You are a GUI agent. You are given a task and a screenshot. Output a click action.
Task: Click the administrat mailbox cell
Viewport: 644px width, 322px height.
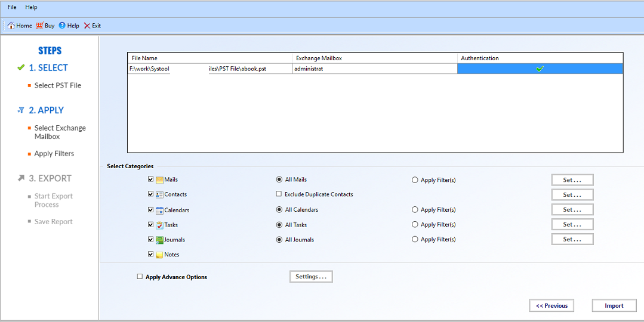click(375, 69)
